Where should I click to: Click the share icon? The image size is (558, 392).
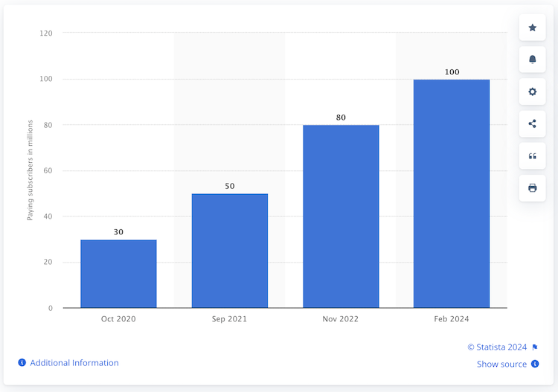(x=532, y=123)
